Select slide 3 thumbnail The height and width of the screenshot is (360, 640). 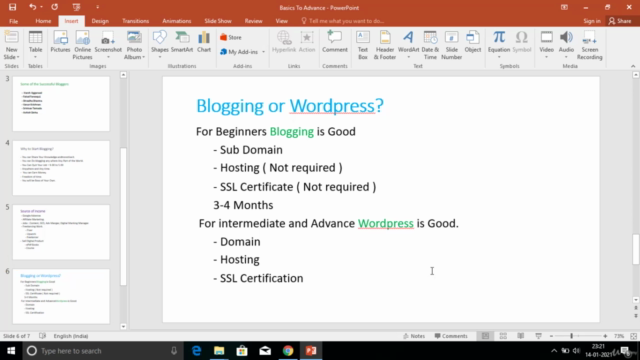61,104
